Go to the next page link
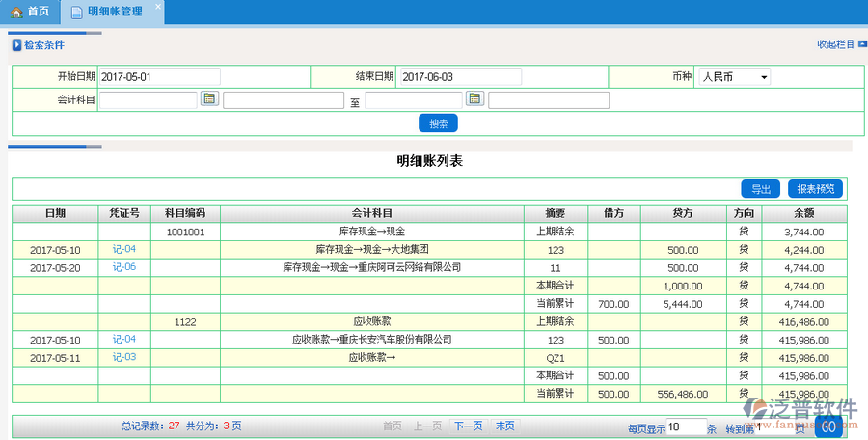Image resolution: width=868 pixels, height=440 pixels. click(468, 426)
